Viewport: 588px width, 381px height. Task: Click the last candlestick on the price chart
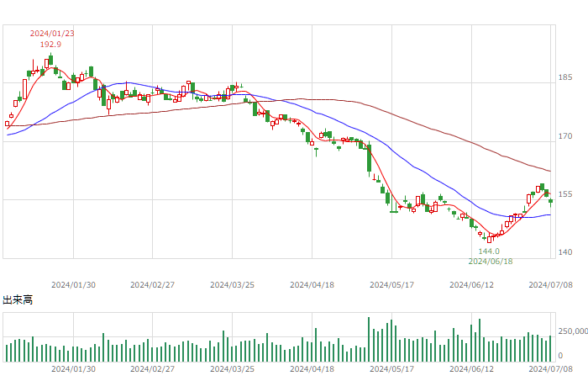(550, 202)
